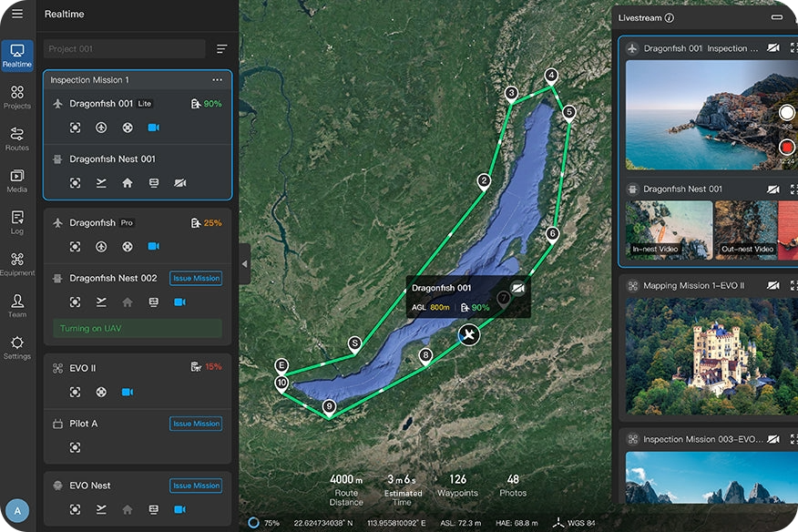
Task: Open the Log page icon
Action: tap(17, 222)
